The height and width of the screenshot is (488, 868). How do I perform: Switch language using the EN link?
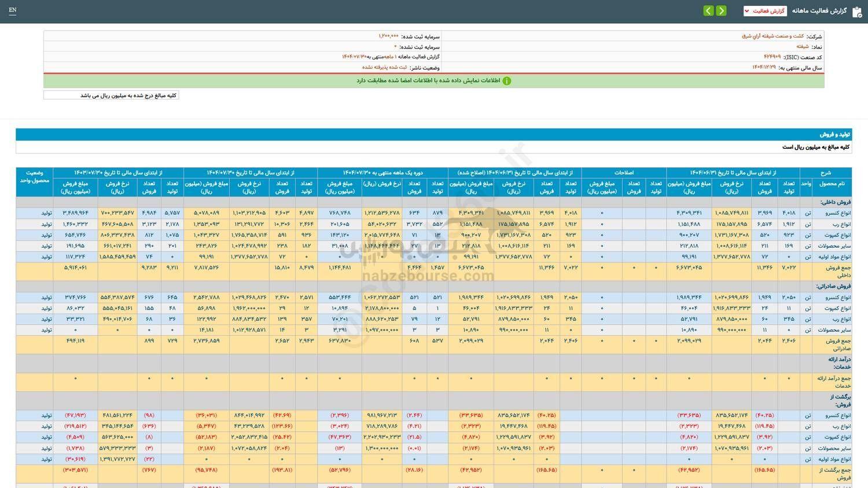pos(13,10)
